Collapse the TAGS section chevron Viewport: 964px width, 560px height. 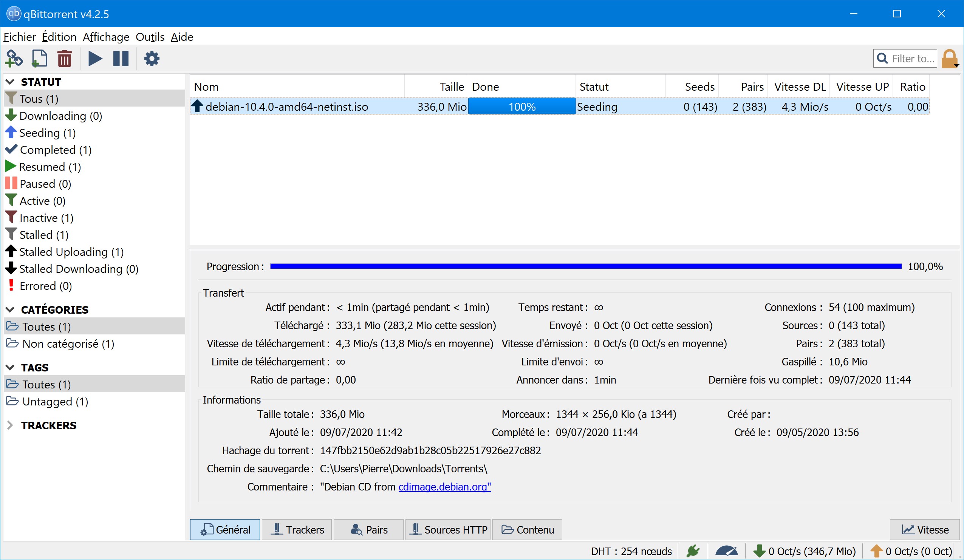point(11,367)
